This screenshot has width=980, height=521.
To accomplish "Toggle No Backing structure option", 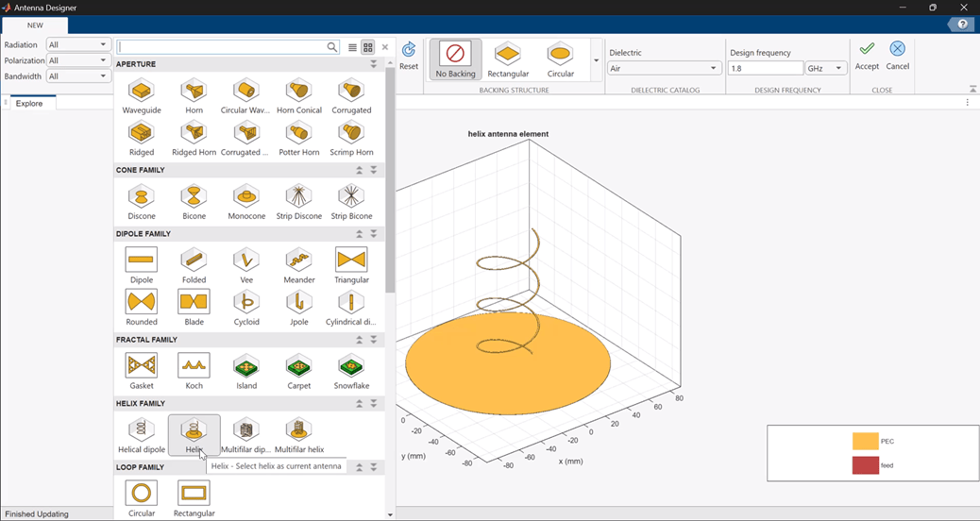I will [455, 60].
